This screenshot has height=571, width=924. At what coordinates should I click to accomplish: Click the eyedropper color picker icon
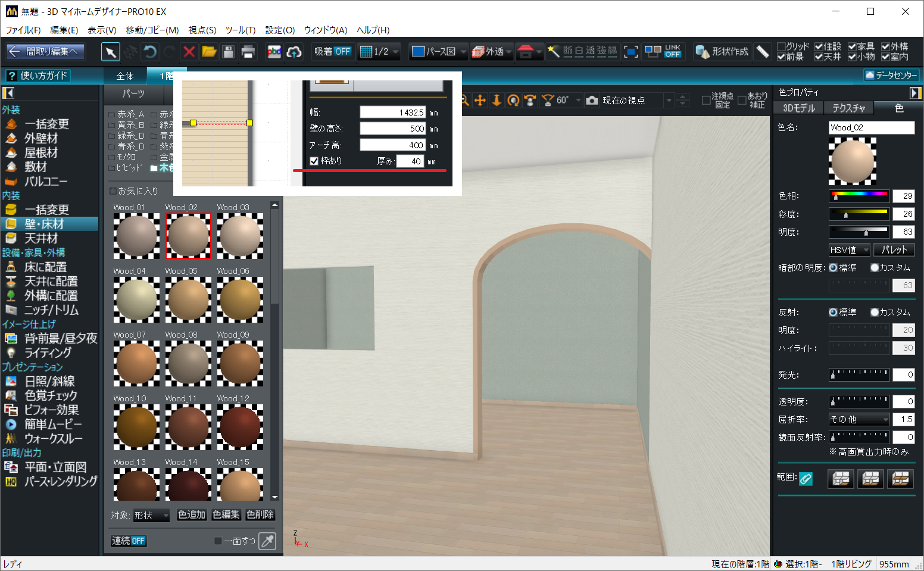pos(268,541)
